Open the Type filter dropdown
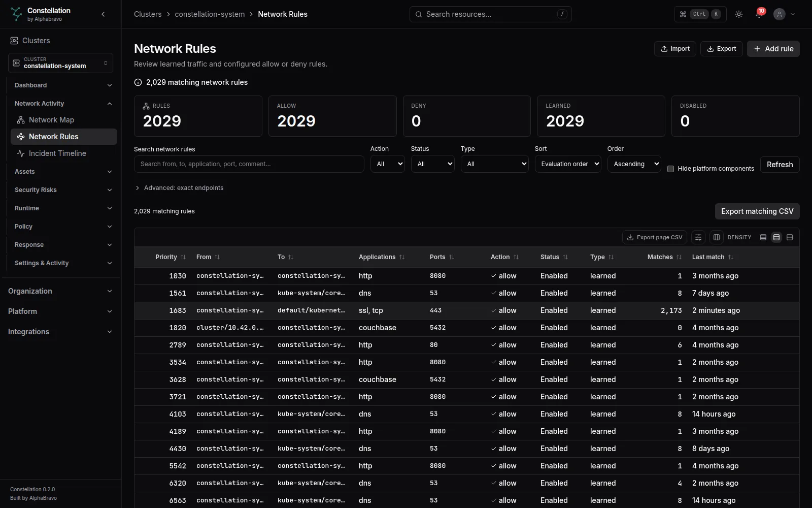 pos(495,164)
